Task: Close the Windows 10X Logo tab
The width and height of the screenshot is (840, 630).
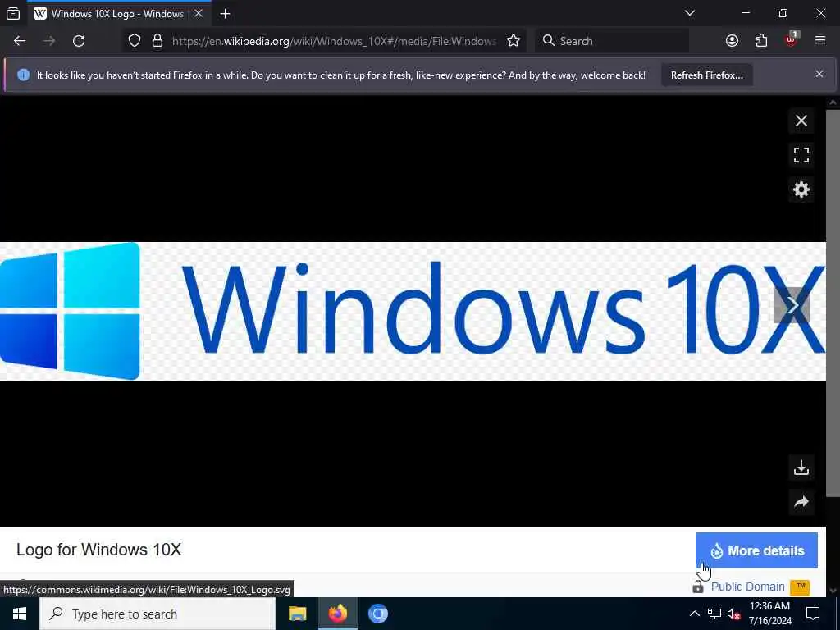Action: pos(199,13)
